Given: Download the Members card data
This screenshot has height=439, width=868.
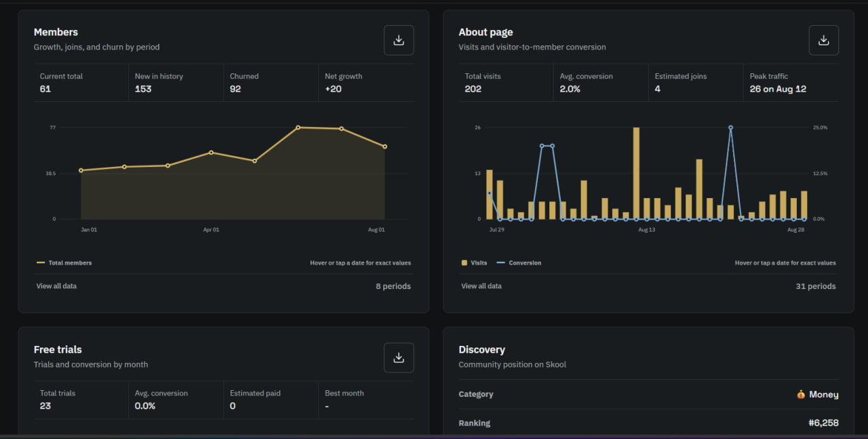Looking at the screenshot, I should pos(399,40).
